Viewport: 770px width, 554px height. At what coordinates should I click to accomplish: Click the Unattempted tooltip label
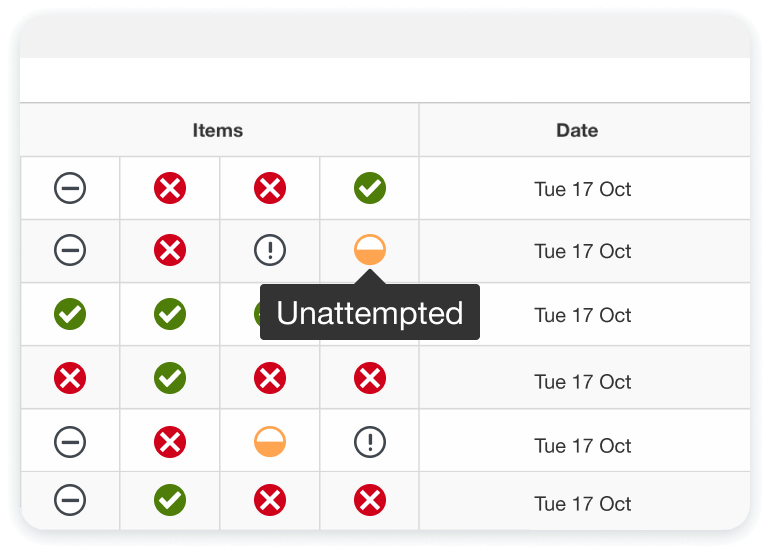(370, 312)
